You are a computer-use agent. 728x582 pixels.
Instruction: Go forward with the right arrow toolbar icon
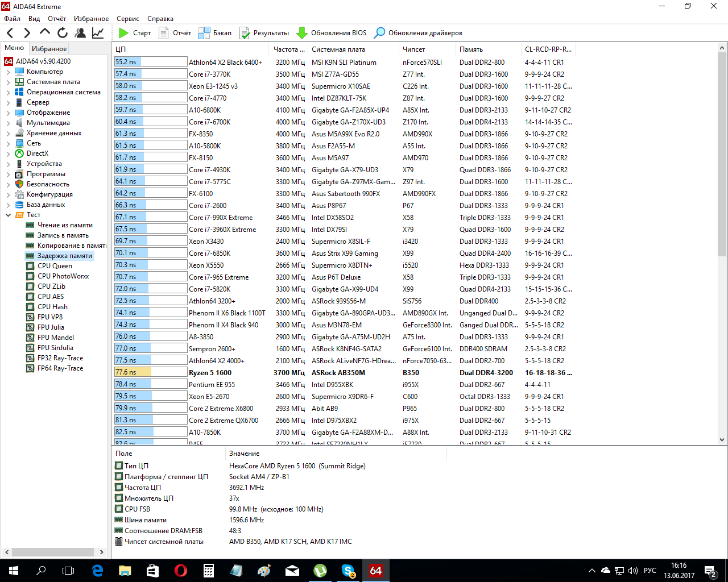point(27,33)
